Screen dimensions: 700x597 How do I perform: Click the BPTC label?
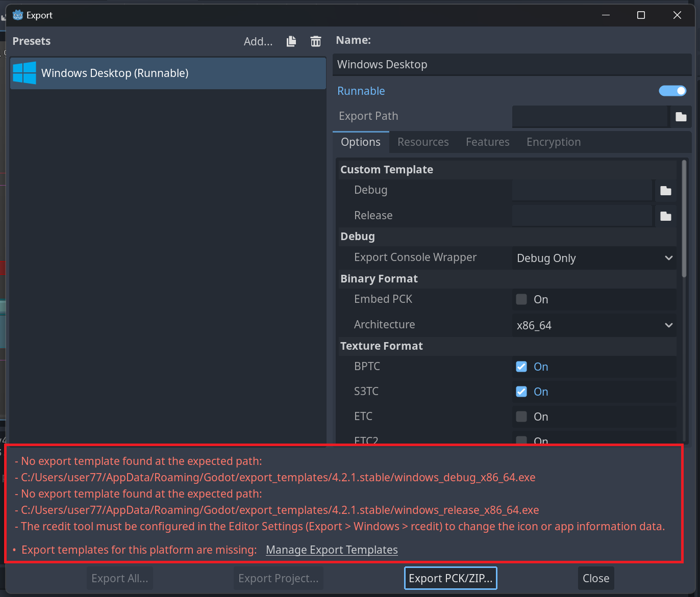click(367, 367)
